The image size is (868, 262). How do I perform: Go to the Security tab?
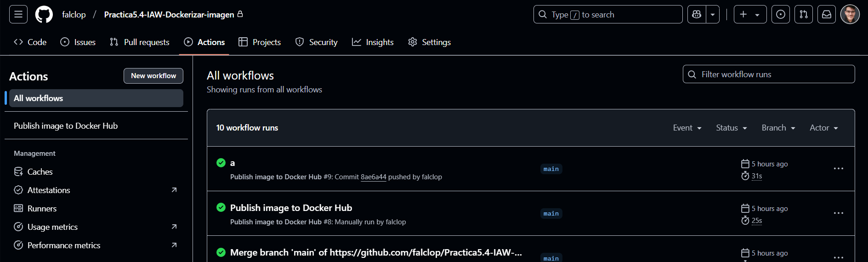click(x=316, y=42)
